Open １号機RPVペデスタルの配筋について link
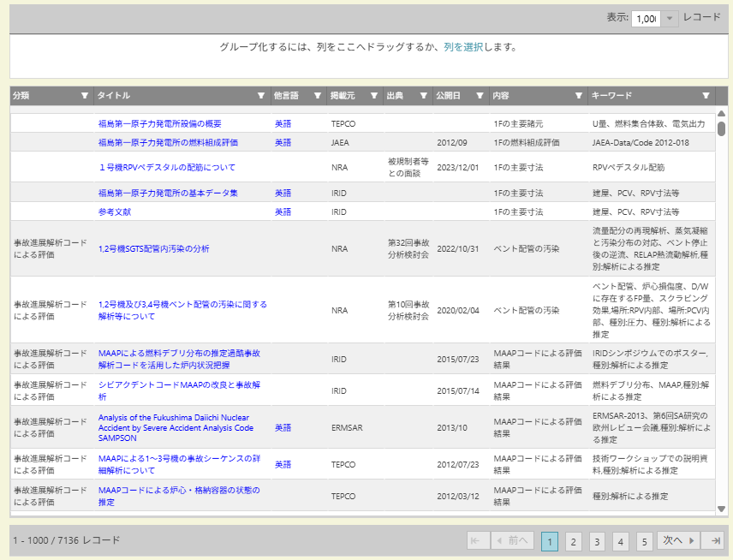Screen dimensions: 733x560 click(x=167, y=167)
